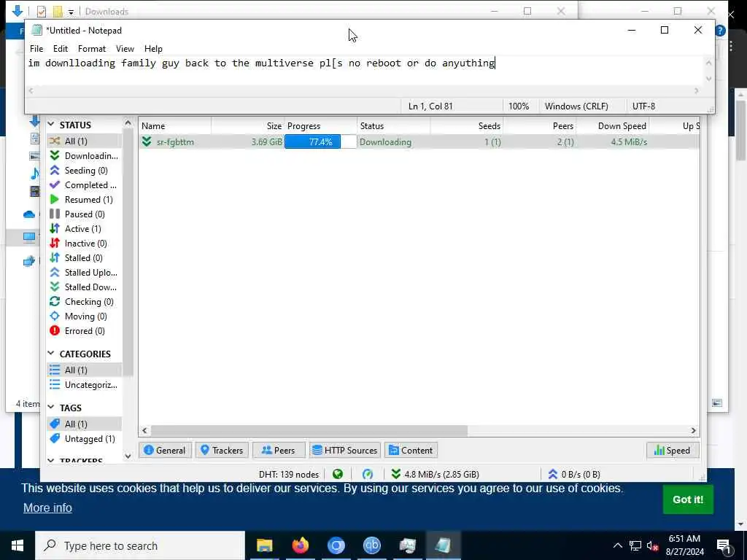Filter by Moving (0) status
This screenshot has height=560, width=747.
coord(85,316)
